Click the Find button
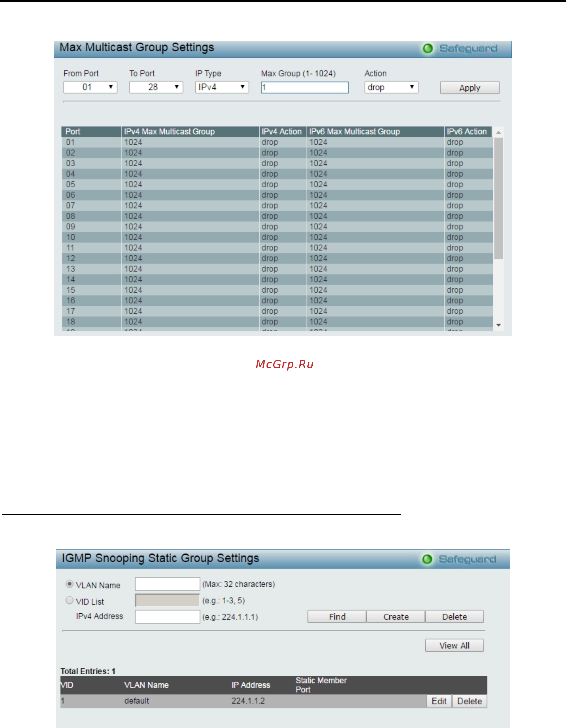Screen dimensions: 566x728 (x=337, y=617)
